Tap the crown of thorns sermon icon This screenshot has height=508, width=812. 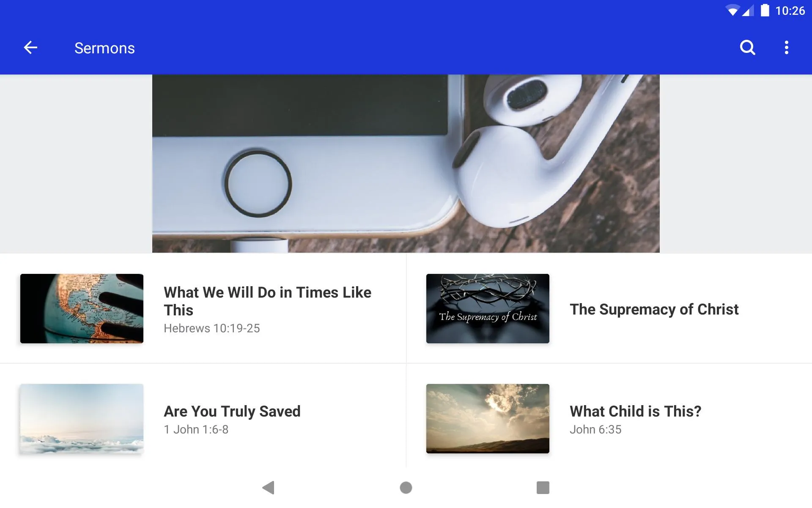tap(488, 308)
